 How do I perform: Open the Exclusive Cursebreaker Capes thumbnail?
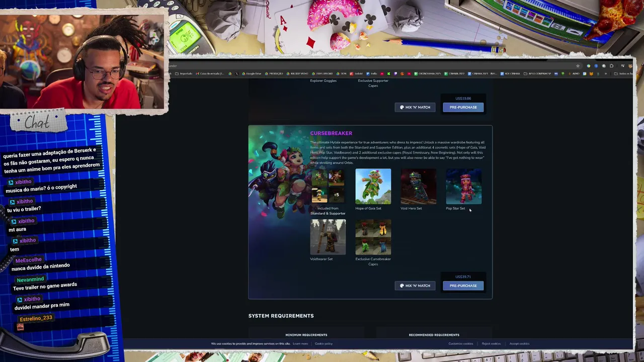tap(373, 237)
